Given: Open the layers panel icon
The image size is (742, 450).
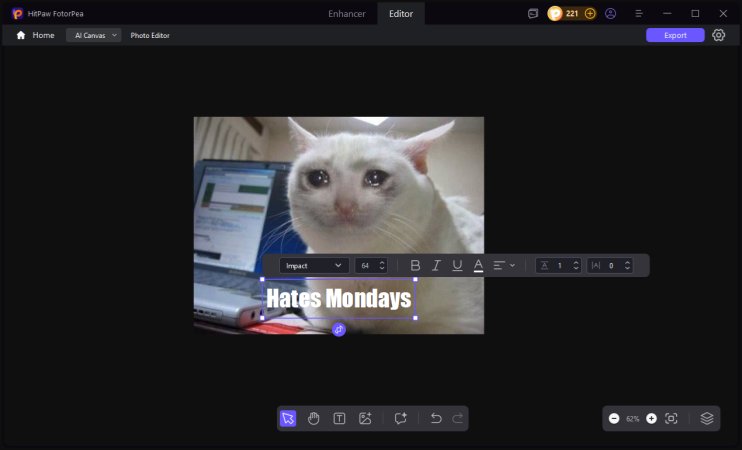Looking at the screenshot, I should (x=707, y=418).
